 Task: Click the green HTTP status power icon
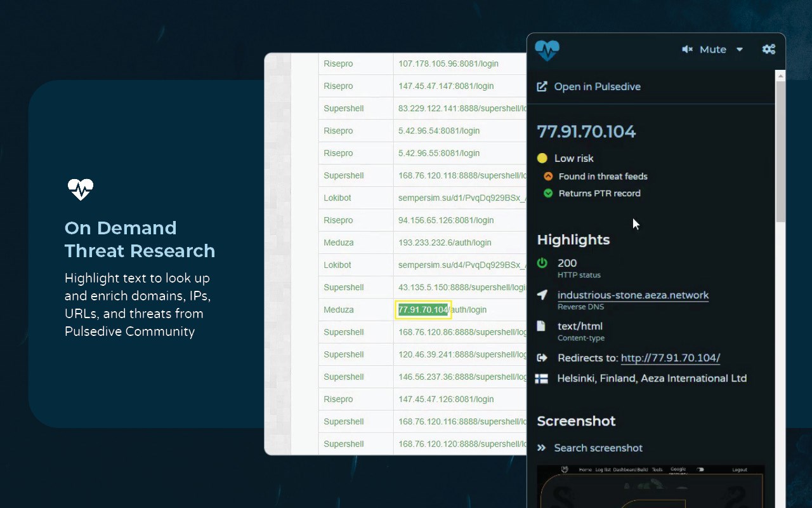pos(542,263)
